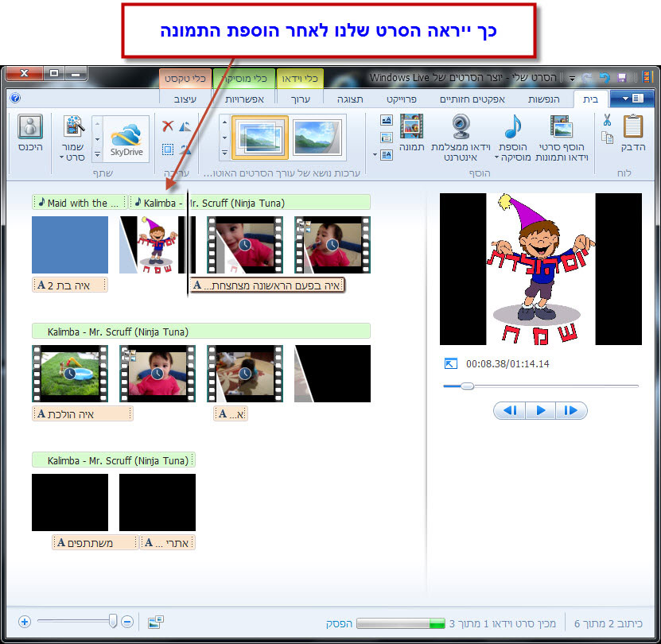Select the משתתפים credits caption item
Screen dimensions: 661x644
[95, 542]
